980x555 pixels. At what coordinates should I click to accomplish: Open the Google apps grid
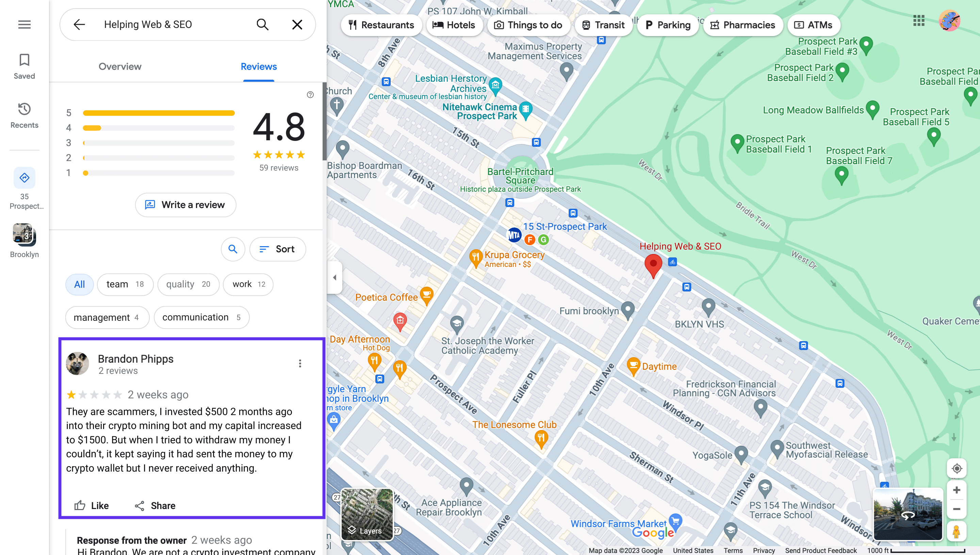point(919,21)
